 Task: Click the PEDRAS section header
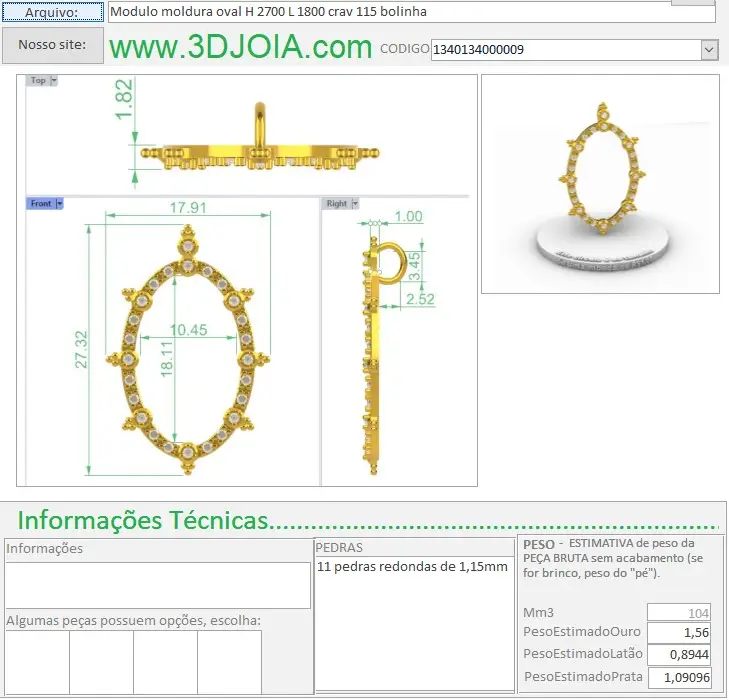pos(339,548)
